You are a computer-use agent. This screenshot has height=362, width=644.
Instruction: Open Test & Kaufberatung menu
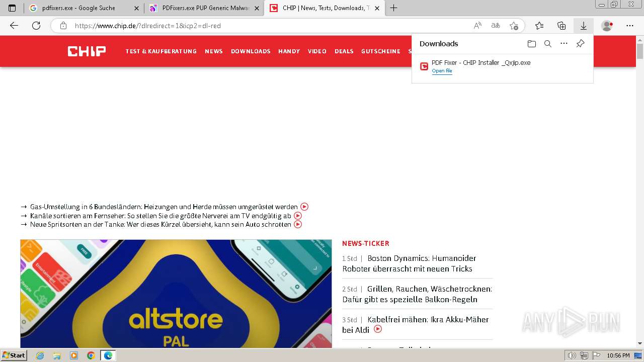pyautogui.click(x=161, y=51)
